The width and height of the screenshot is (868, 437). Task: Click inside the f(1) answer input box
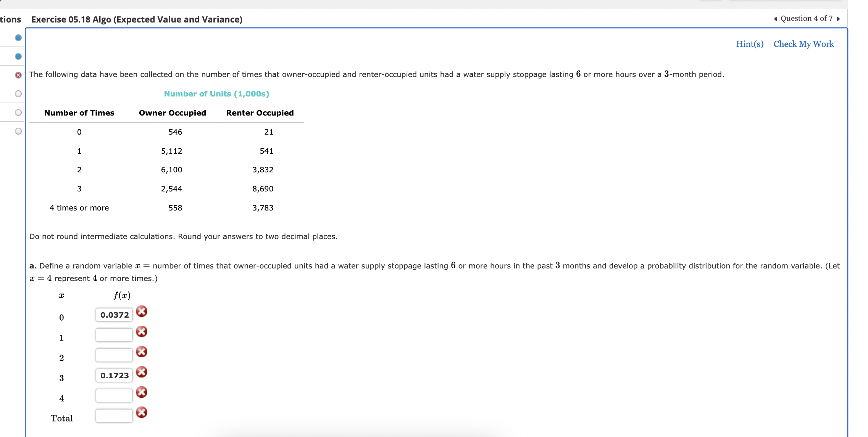click(x=113, y=334)
